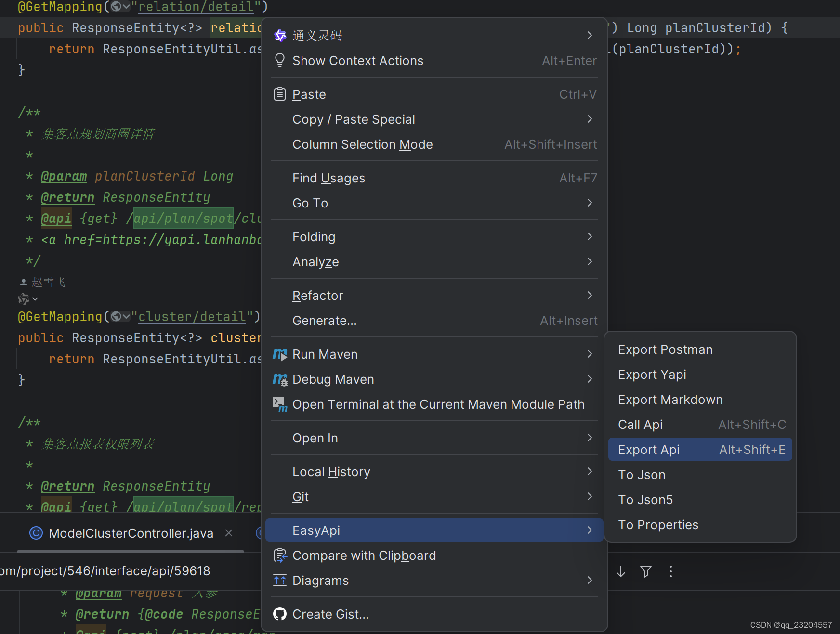Screen dimensions: 840x634
Task: Expand the Open In submenu
Action: tap(590, 438)
